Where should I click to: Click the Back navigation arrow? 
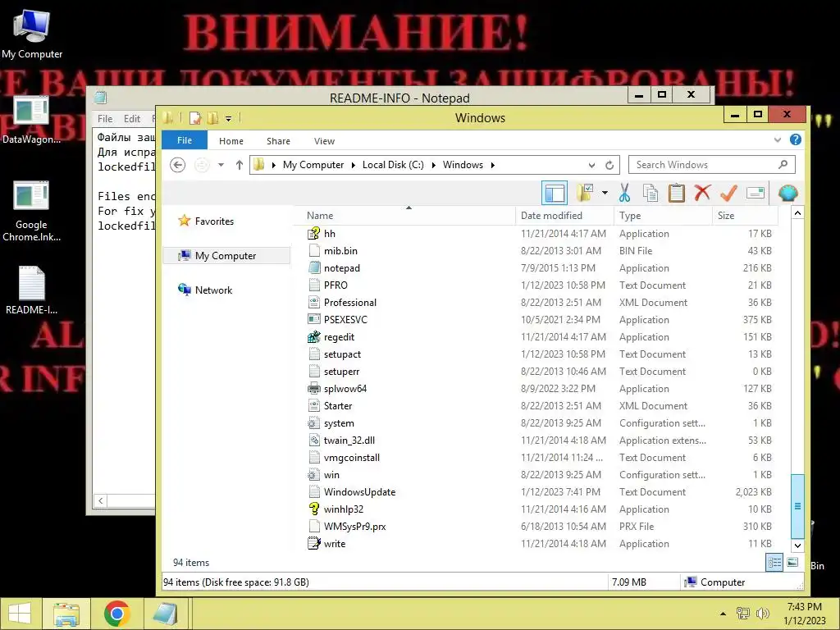coord(178,165)
